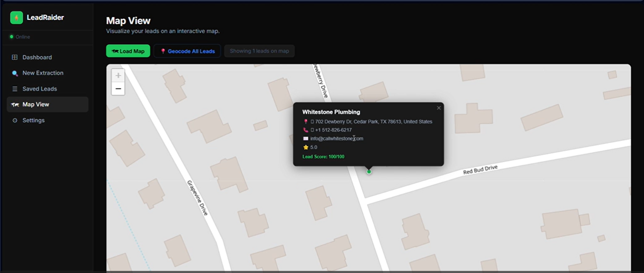Click the Red Bud Drive label

pos(480,170)
